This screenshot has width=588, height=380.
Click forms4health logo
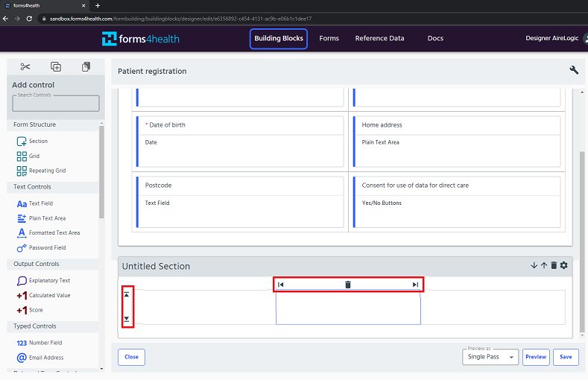[x=141, y=39]
